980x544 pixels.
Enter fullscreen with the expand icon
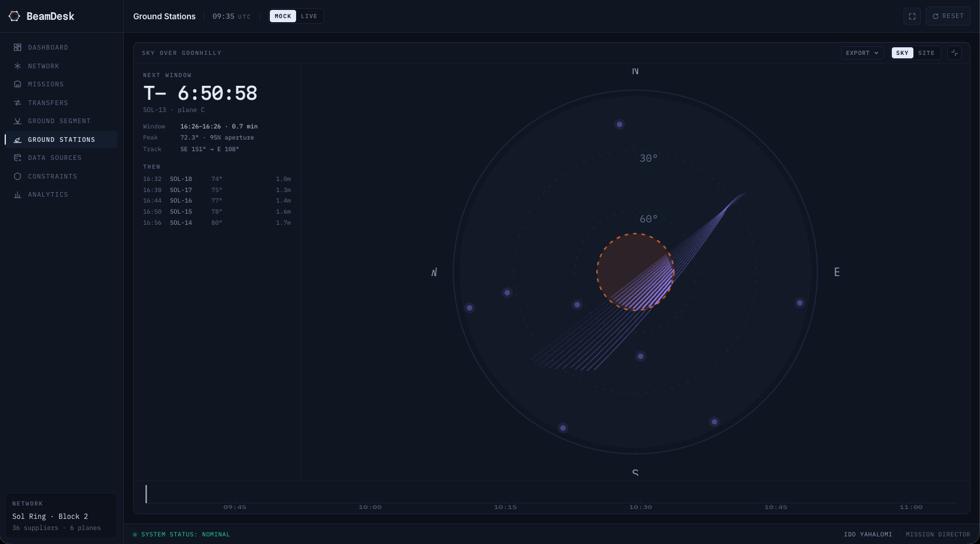pos(912,16)
